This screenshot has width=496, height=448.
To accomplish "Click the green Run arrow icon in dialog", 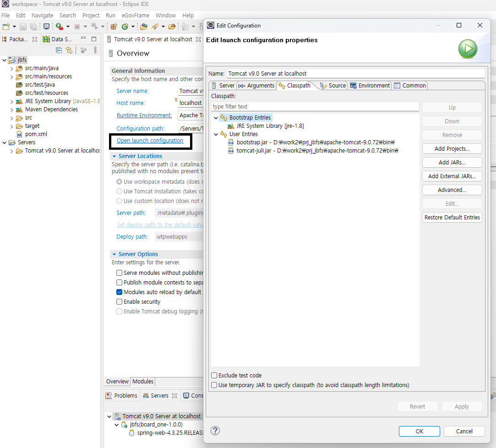I will 468,49.
